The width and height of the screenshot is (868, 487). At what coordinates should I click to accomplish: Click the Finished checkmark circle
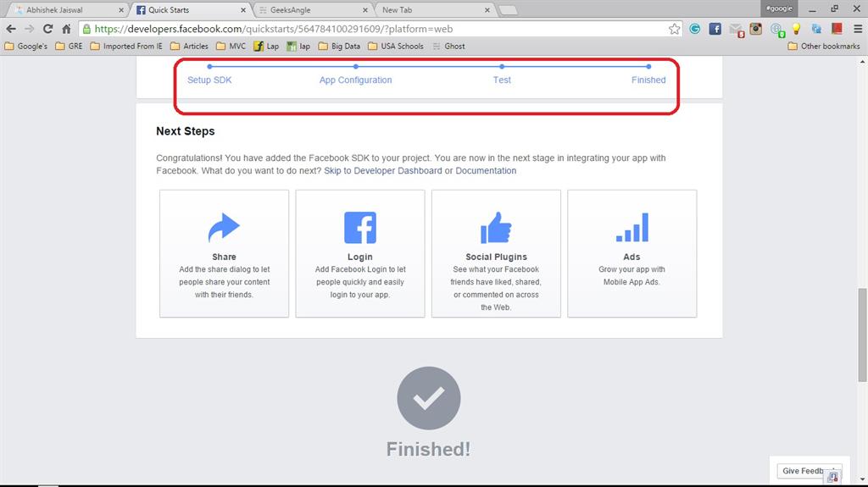coord(428,398)
